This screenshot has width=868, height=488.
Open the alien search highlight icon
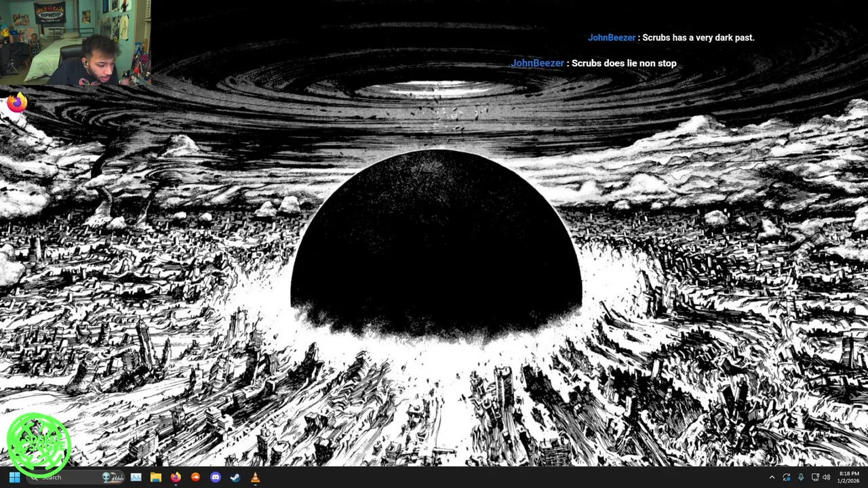pos(113,477)
